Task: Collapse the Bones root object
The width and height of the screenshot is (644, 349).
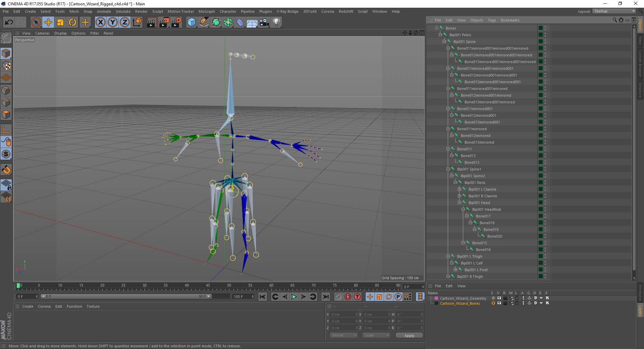Action: click(x=436, y=28)
